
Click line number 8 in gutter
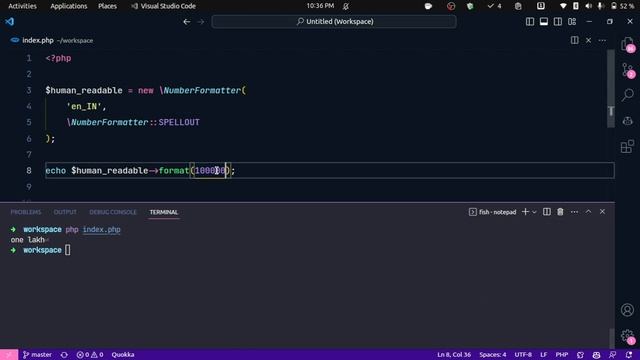(29, 170)
